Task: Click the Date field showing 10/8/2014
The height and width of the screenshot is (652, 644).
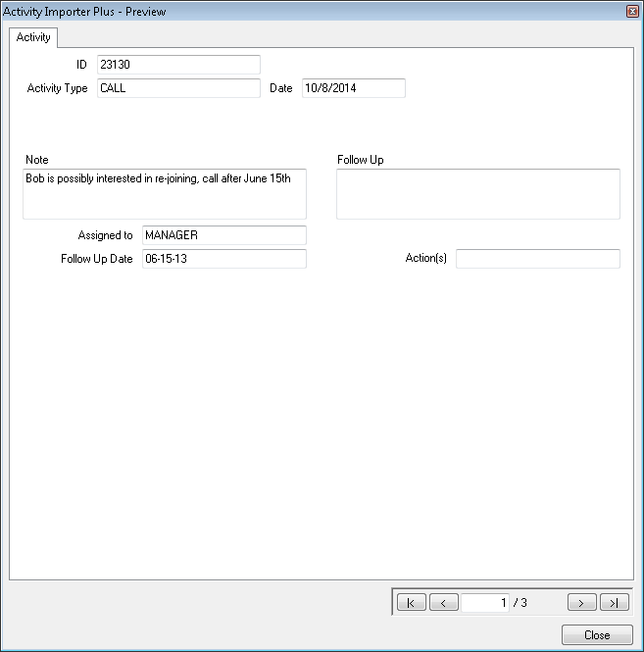Action: [353, 88]
